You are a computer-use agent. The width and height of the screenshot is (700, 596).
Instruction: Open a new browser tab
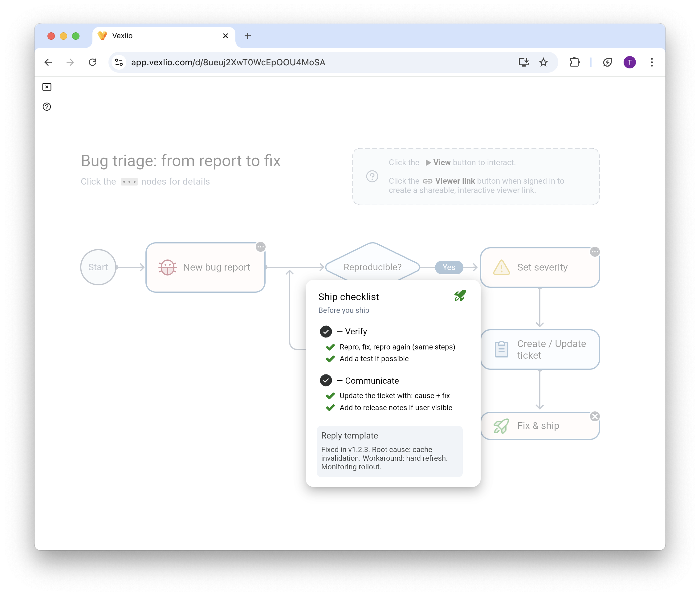point(248,36)
